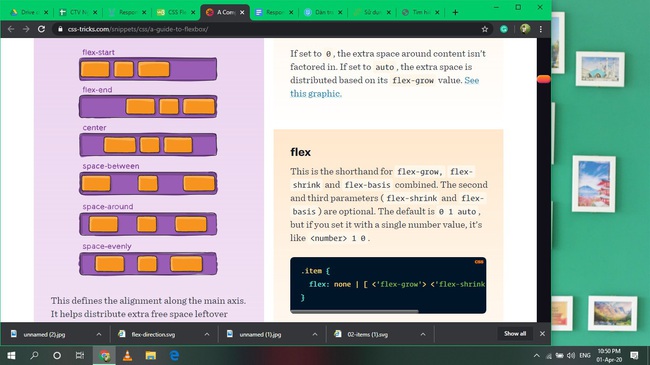This screenshot has width=650, height=365.
Task: Launch Microsoft Edge from the taskbar
Action: pos(174,355)
